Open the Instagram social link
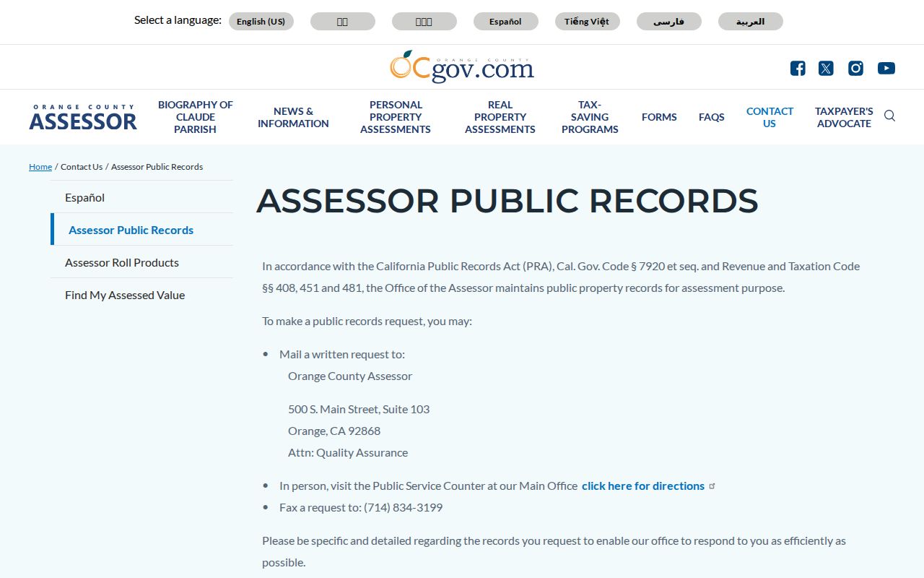The width and height of the screenshot is (924, 578). click(x=855, y=68)
